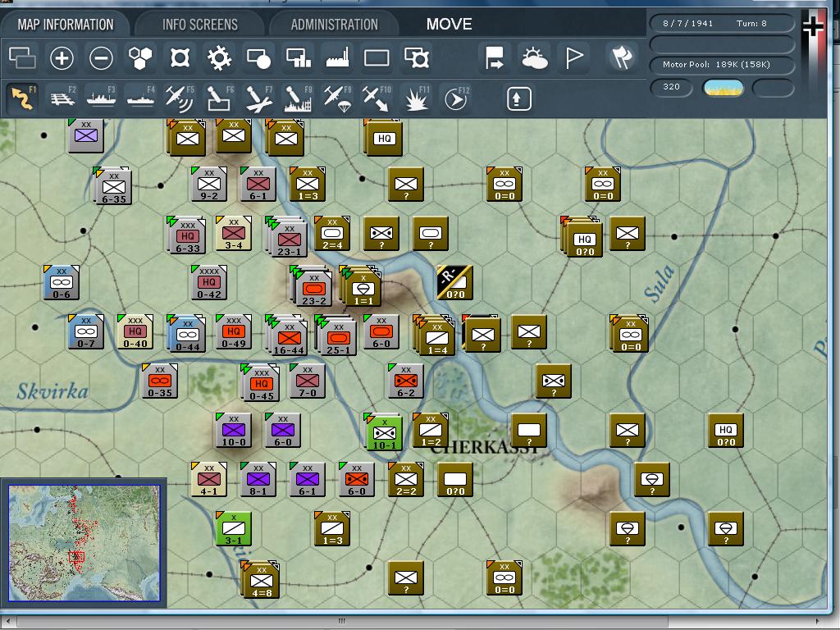Image resolution: width=840 pixels, height=630 pixels.
Task: Select the 23-2 panzer unit stack
Action: [313, 286]
